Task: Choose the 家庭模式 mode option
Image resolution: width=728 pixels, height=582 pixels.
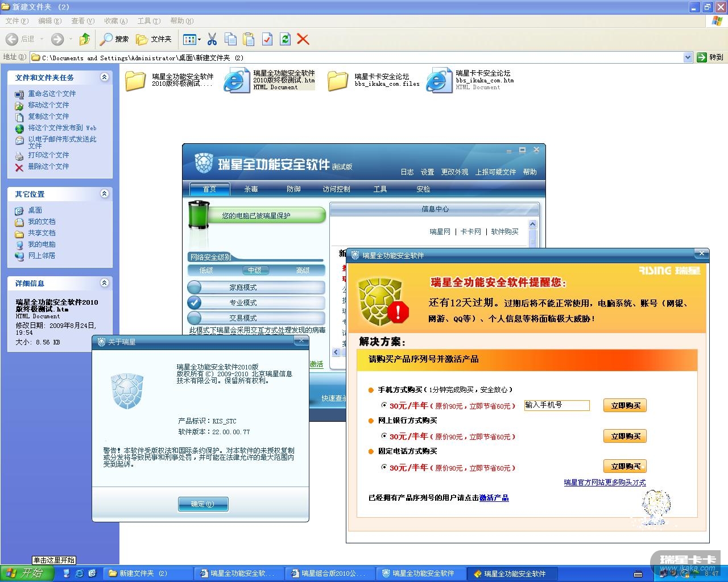Action: coord(257,287)
